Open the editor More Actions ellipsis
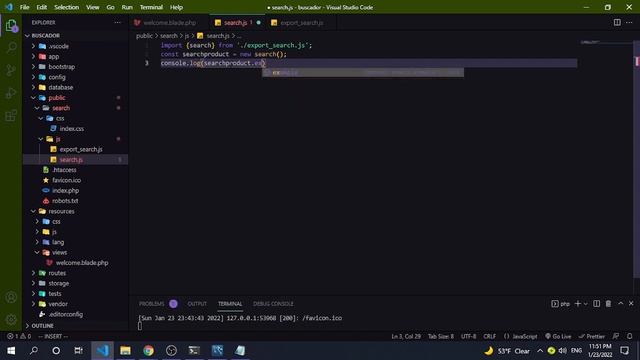 click(629, 22)
